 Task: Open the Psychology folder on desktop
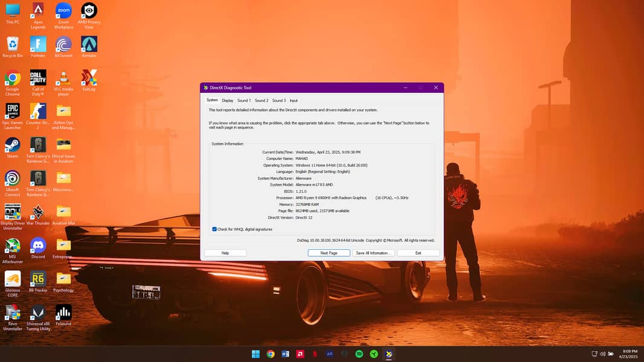pos(63,281)
